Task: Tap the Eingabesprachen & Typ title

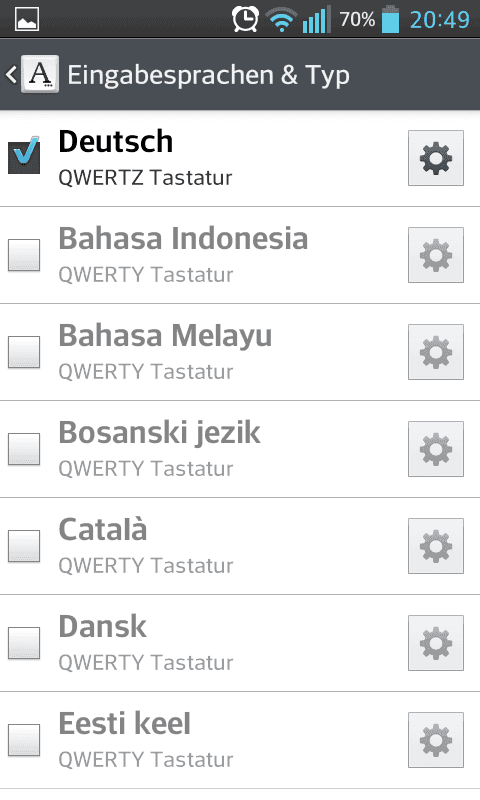Action: pos(208,76)
